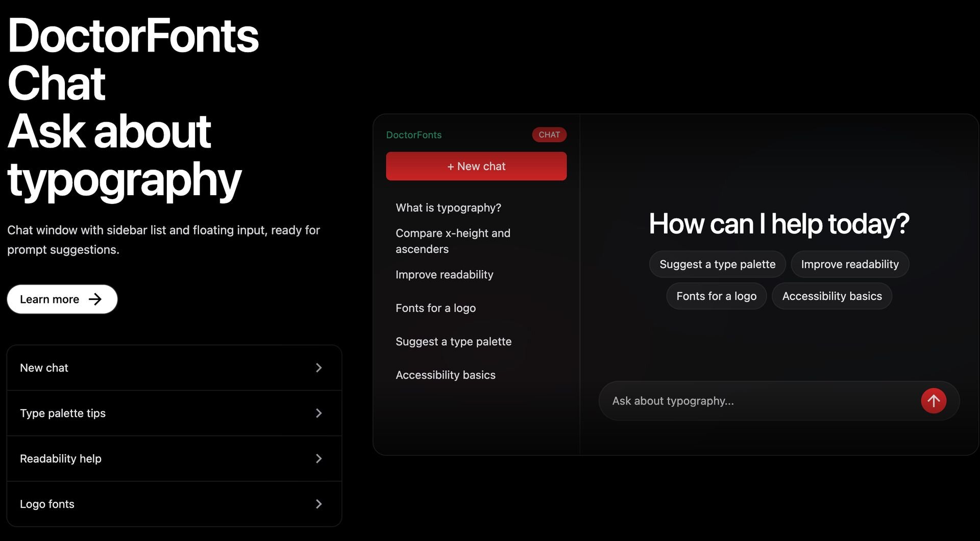Open the Readability help row chevron
The width and height of the screenshot is (980, 541).
318,459
